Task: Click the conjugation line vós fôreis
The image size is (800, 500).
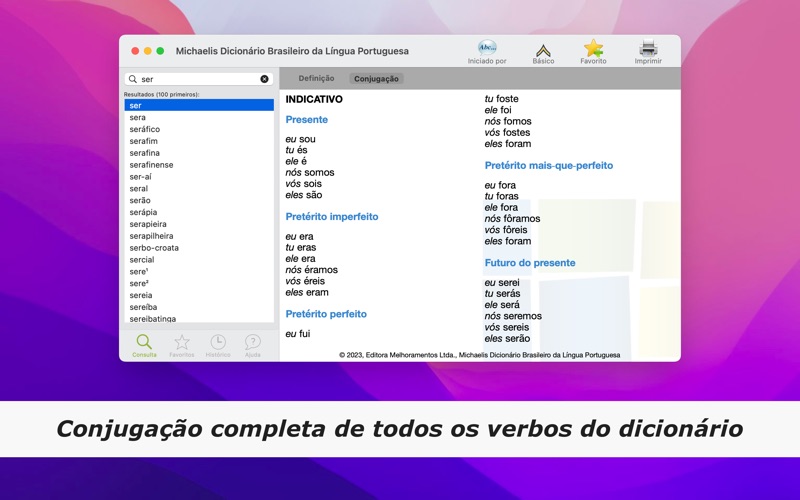Action: [x=506, y=230]
